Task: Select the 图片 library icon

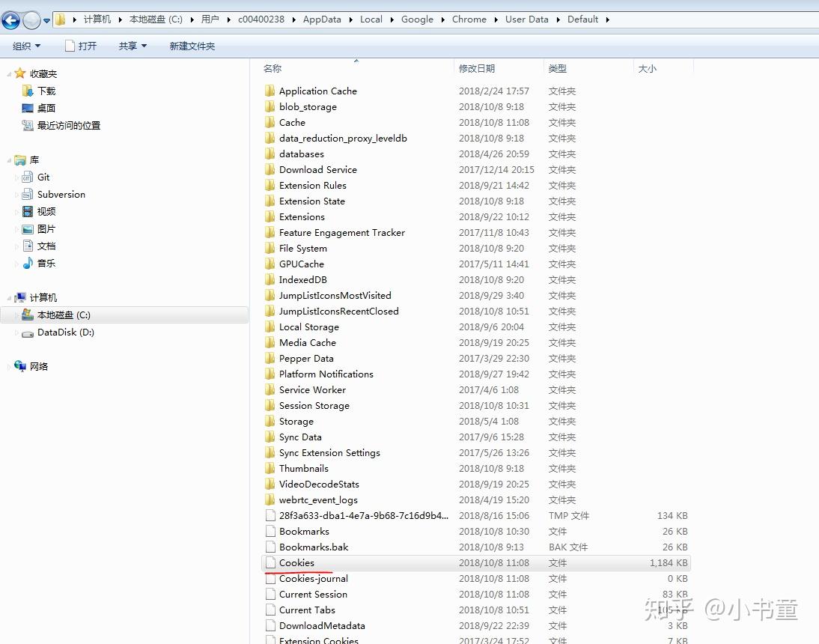Action: coord(28,228)
